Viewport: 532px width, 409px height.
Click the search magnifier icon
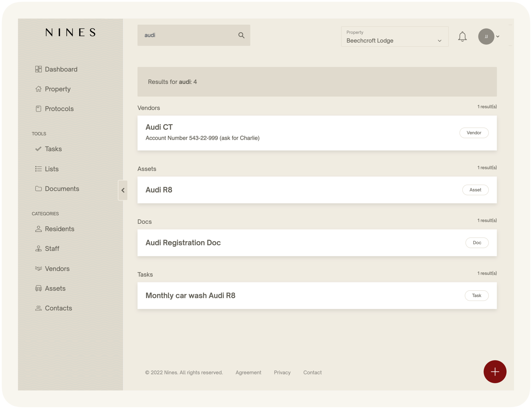[241, 35]
